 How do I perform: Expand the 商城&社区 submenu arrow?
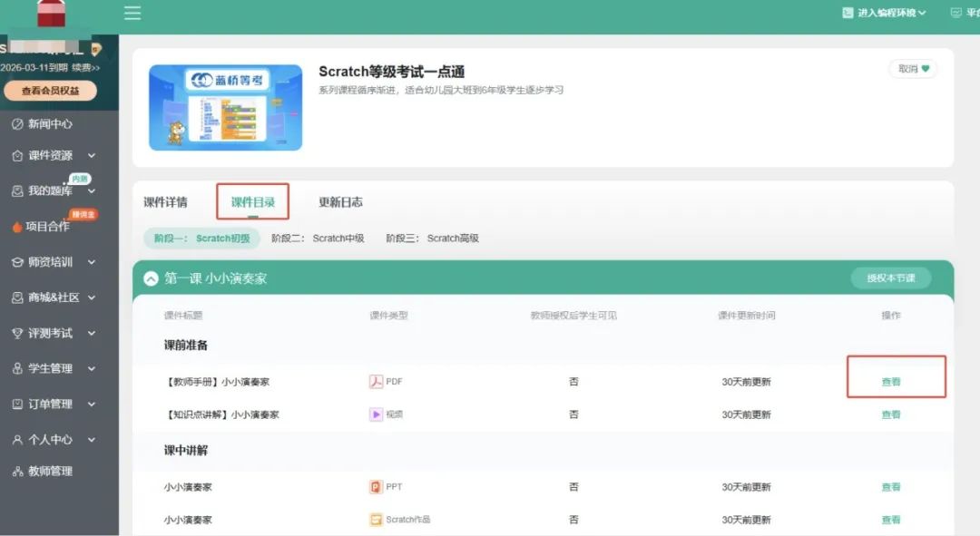[x=92, y=297]
